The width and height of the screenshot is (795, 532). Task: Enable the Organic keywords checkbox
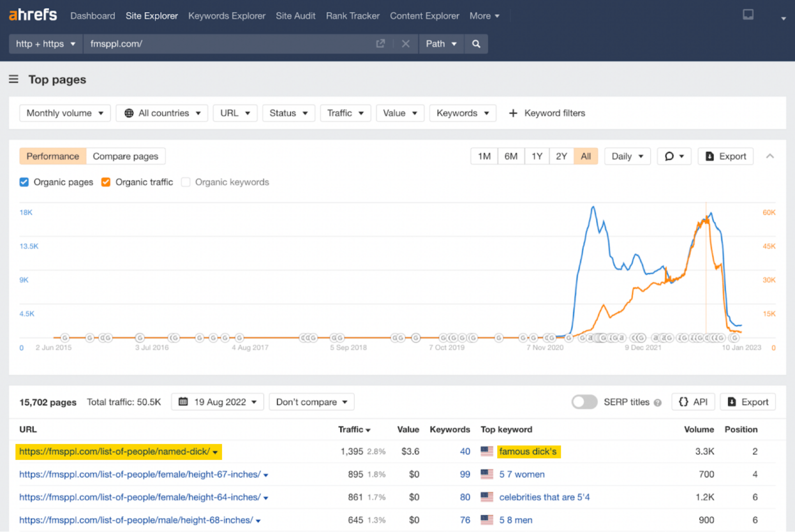[x=186, y=182]
